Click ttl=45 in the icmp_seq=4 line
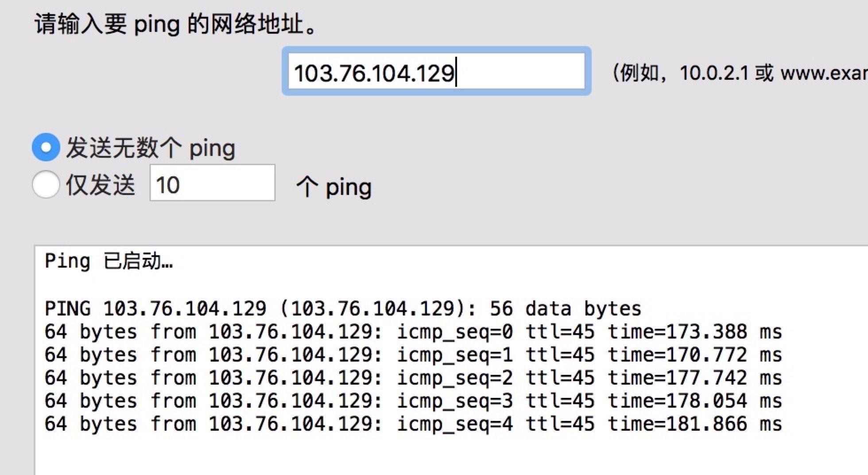Viewport: 868px width, 475px height. pyautogui.click(x=560, y=424)
